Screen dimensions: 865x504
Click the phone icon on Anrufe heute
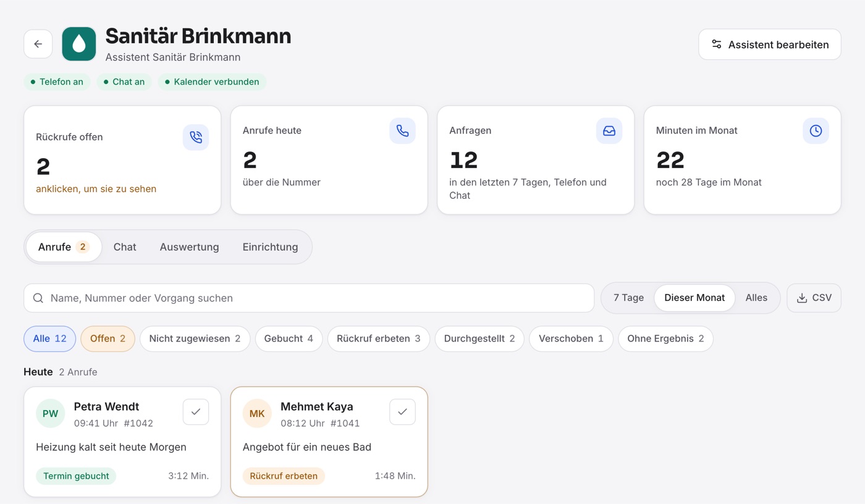point(402,131)
